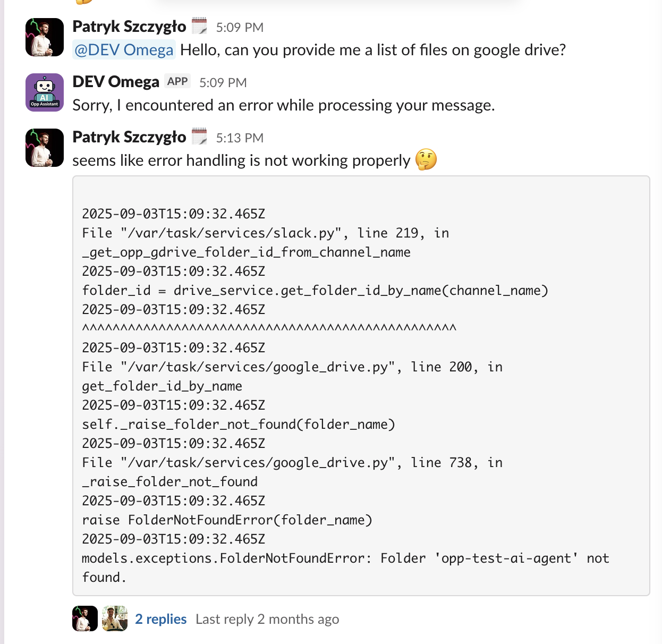This screenshot has width=662, height=644.
Task: Click the 5:09 PM timestamp on Patryk's message
Action: click(240, 27)
